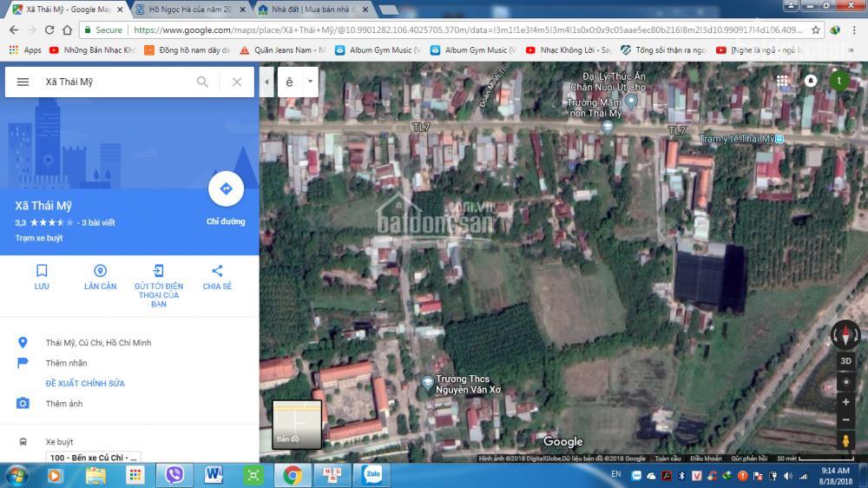This screenshot has width=868, height=488.
Task: Open the Điều khoản terms link
Action: (706, 458)
